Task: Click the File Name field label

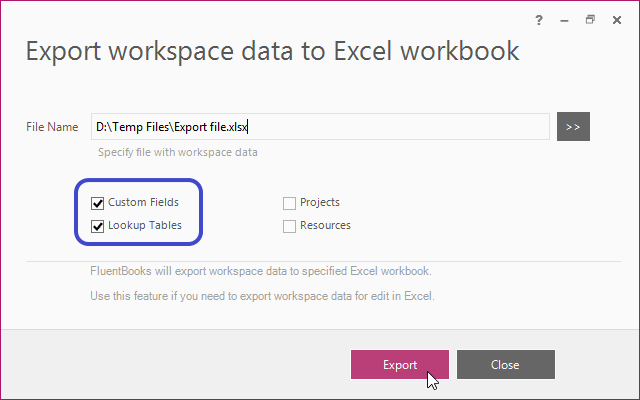Action: (x=52, y=127)
